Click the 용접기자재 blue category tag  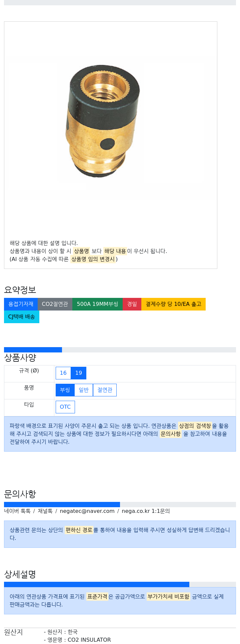coord(21,304)
